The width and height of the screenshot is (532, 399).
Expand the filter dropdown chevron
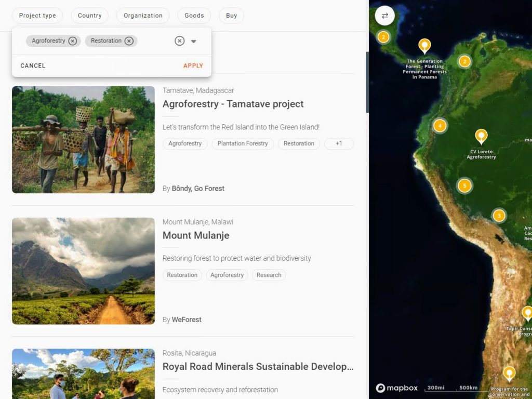pos(194,41)
